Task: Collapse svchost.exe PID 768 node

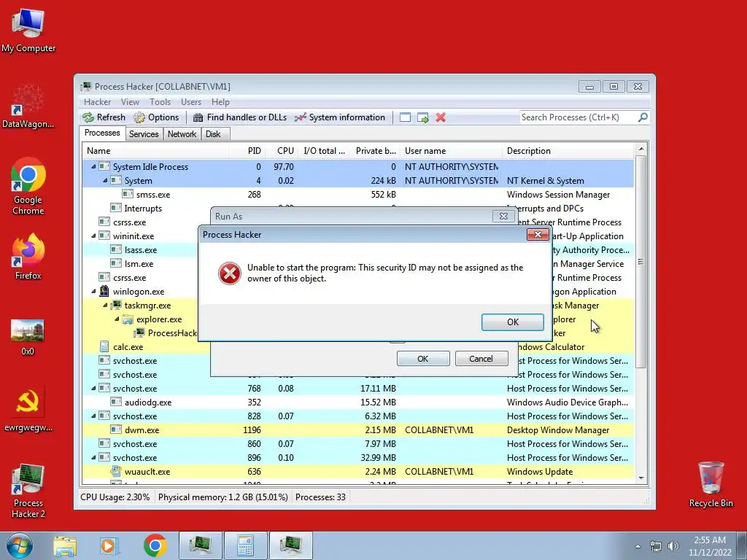Action: pos(93,388)
